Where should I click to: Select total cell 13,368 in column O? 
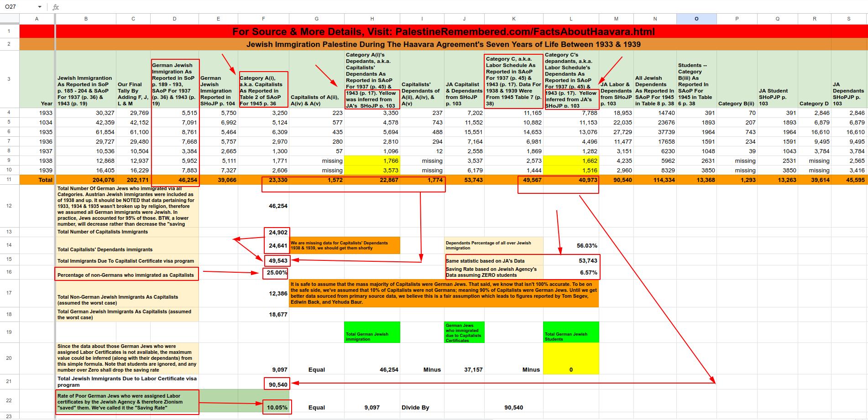pos(696,180)
